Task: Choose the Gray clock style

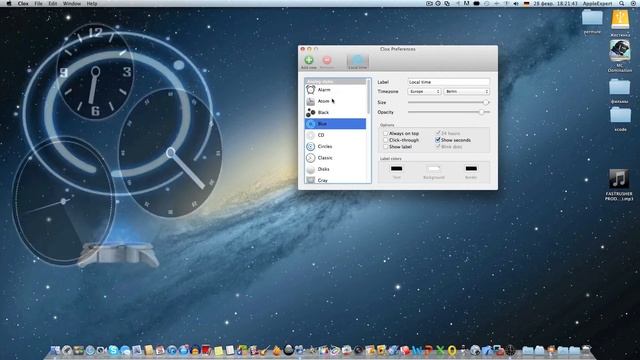Action: (336, 180)
